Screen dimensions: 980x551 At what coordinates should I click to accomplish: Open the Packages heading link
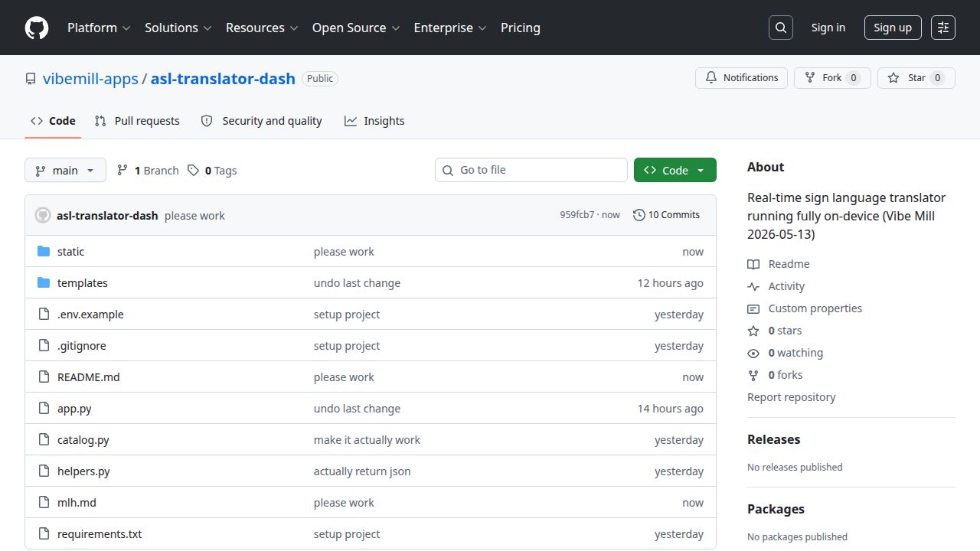click(x=776, y=509)
